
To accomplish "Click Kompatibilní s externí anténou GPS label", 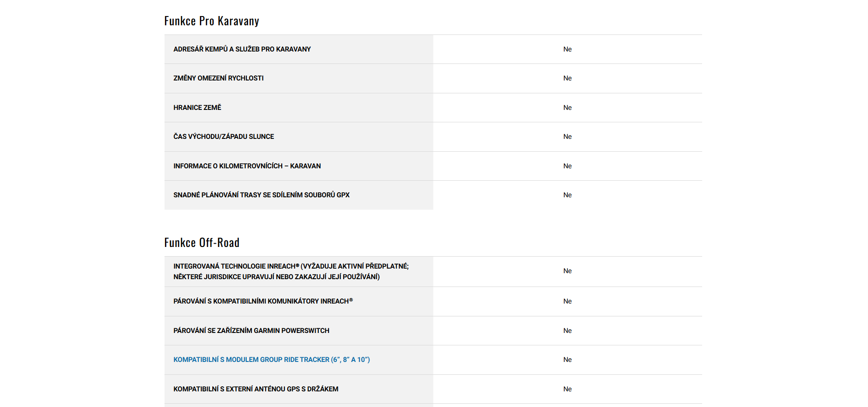I will click(255, 389).
